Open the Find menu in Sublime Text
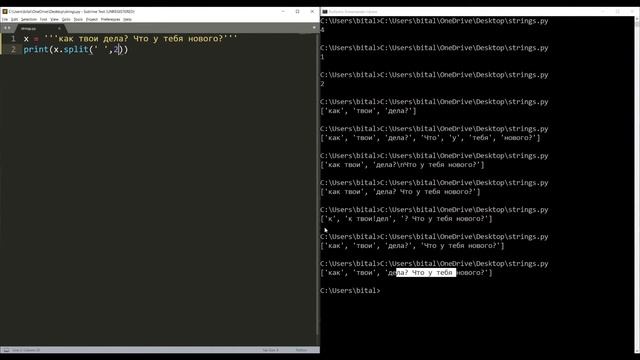Image resolution: width=640 pixels, height=360 pixels. pos(43,19)
